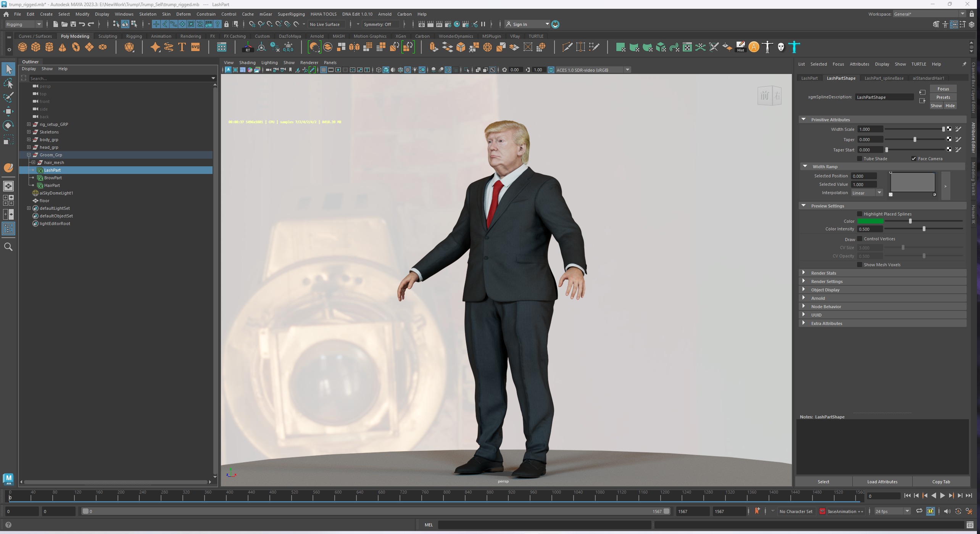This screenshot has width=980, height=534.
Task: Enable Draw Control Vertices checkbox
Action: coord(859,239)
